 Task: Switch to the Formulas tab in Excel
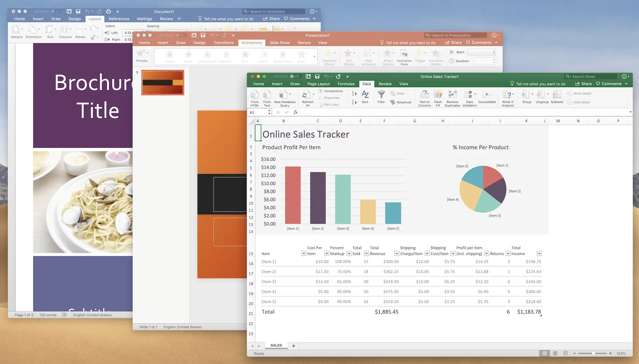[346, 84]
